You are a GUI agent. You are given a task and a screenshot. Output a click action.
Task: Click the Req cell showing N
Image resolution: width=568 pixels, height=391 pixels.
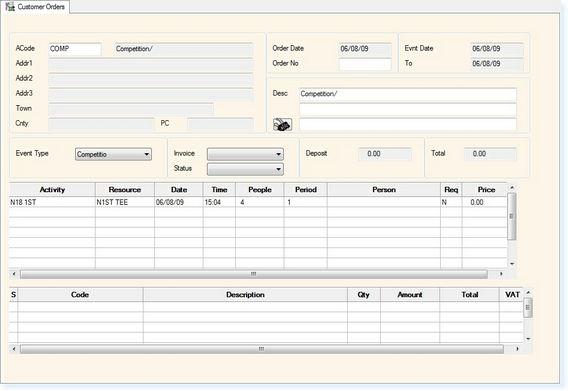point(451,202)
